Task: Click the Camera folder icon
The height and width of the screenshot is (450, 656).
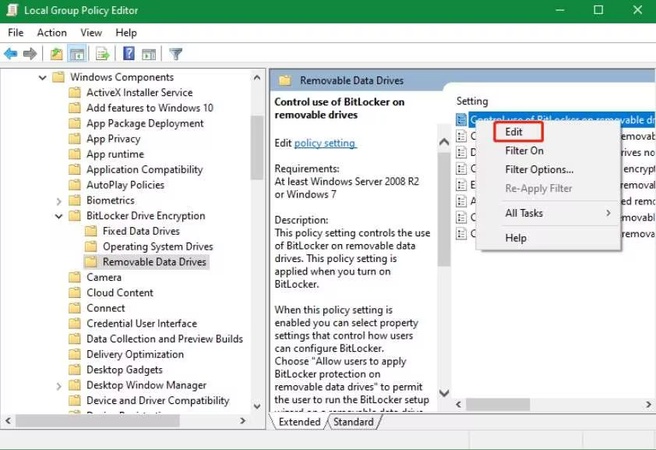Action: pos(74,277)
